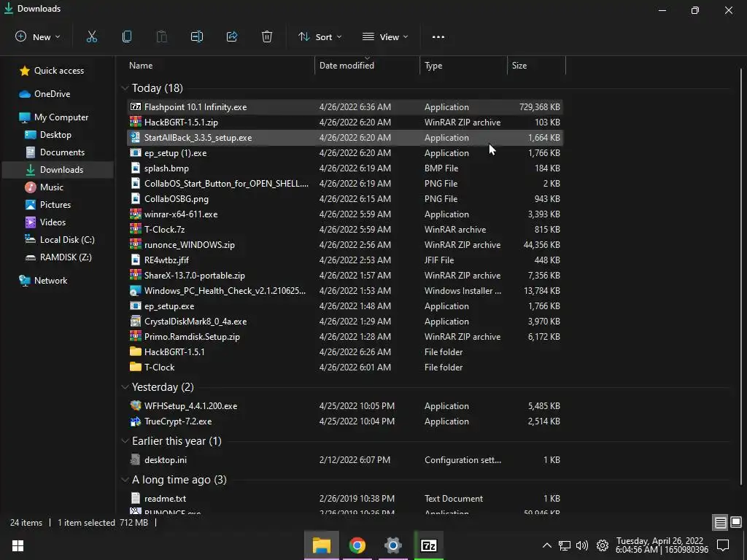Select T-Clock.7z archive icon
Image resolution: width=747 pixels, height=560 pixels.
(x=135, y=230)
